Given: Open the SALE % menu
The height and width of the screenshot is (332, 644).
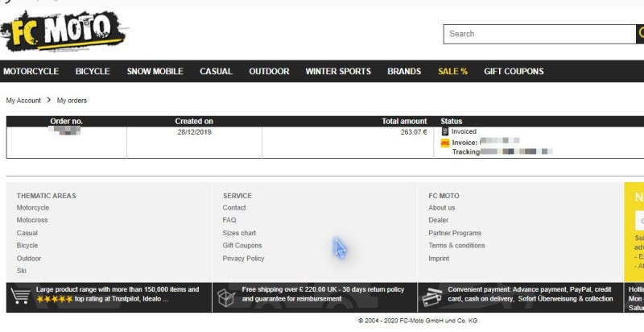Looking at the screenshot, I should pyautogui.click(x=452, y=71).
